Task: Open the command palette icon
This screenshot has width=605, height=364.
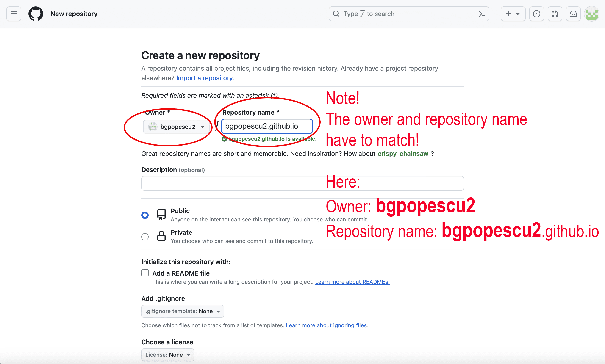Action: pyautogui.click(x=482, y=14)
